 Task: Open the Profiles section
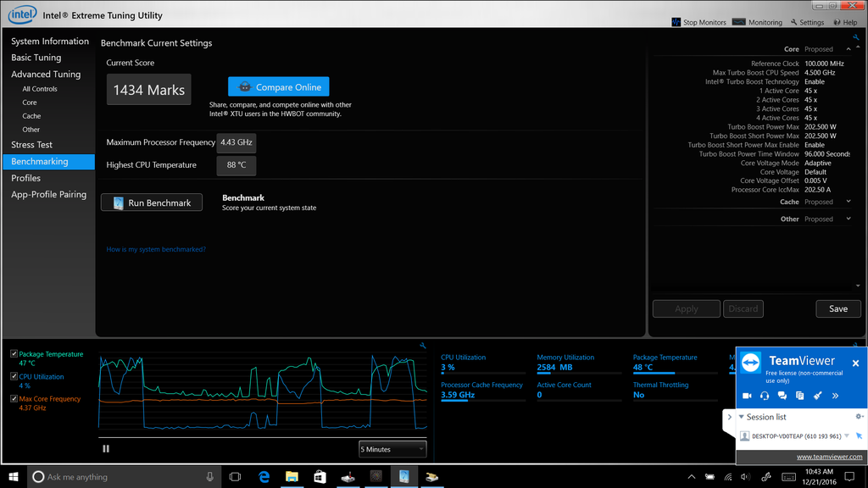[x=26, y=178]
